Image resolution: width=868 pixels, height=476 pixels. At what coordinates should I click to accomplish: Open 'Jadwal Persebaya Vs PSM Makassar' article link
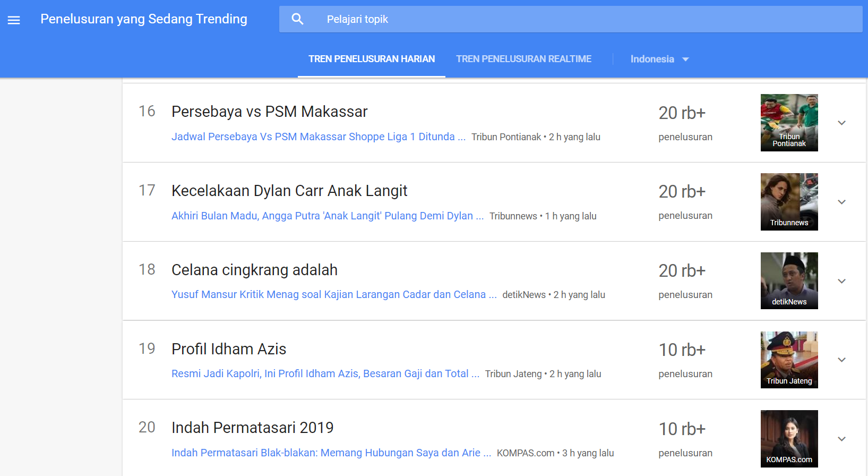point(319,137)
